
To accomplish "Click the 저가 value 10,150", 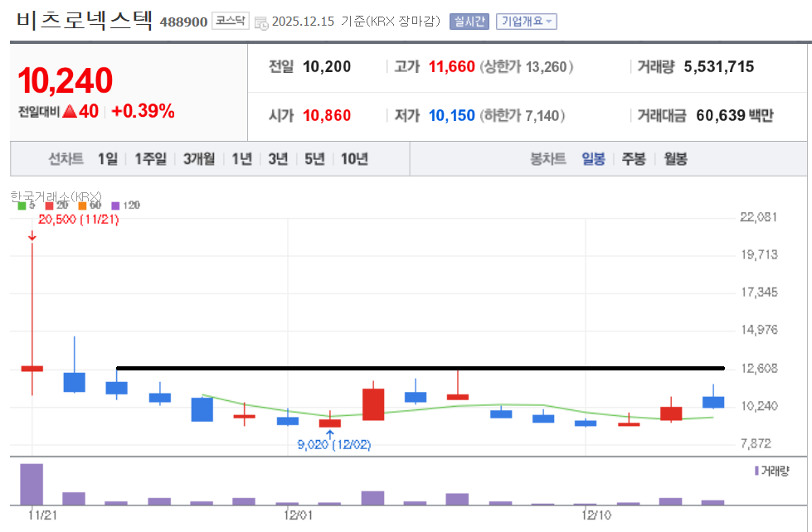I will click(451, 115).
